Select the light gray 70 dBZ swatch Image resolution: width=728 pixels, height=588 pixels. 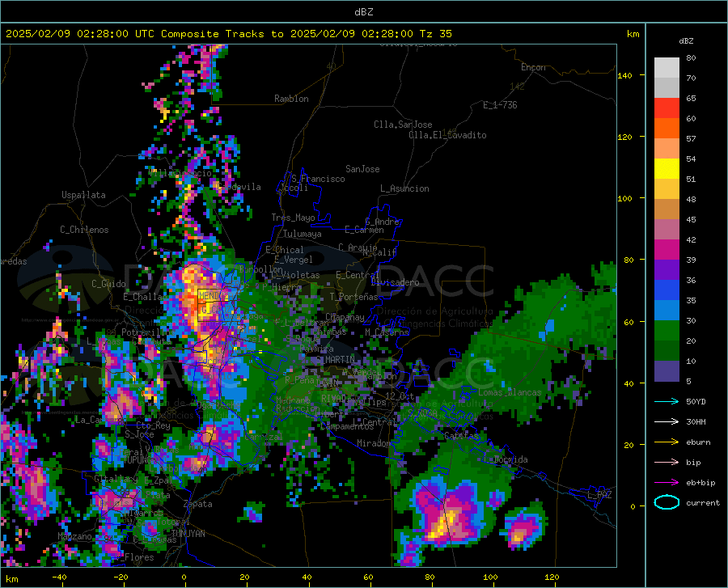point(667,68)
